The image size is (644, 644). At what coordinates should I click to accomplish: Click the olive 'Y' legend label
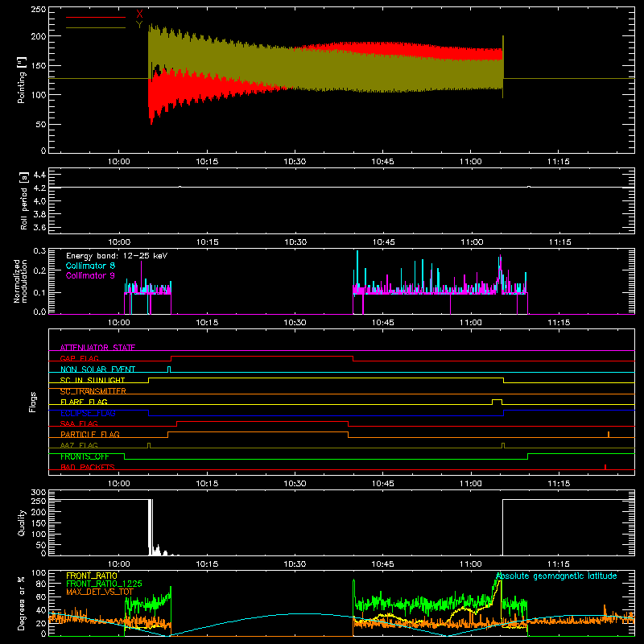139,25
